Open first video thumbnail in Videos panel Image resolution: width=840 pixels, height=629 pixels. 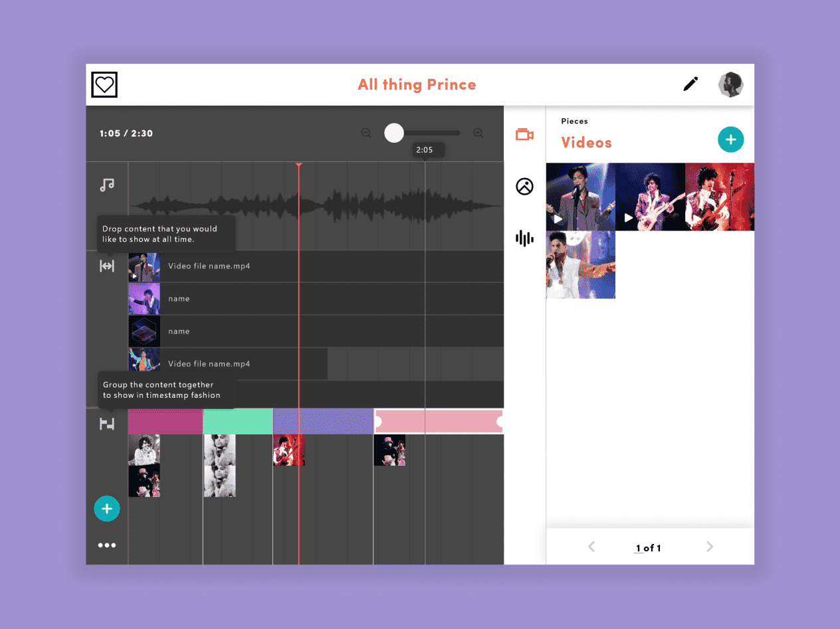pyautogui.click(x=581, y=197)
